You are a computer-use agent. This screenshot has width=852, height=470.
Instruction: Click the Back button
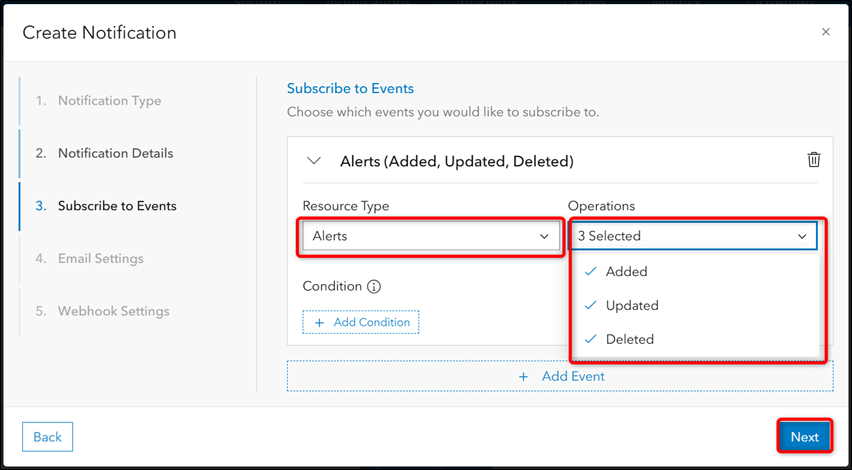48,437
